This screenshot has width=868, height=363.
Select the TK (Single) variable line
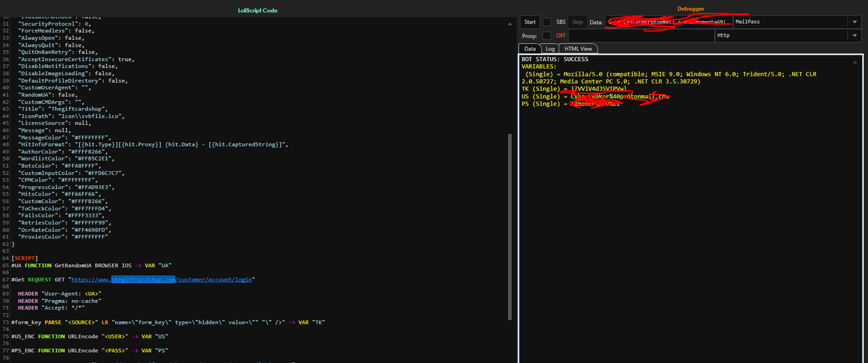click(574, 89)
